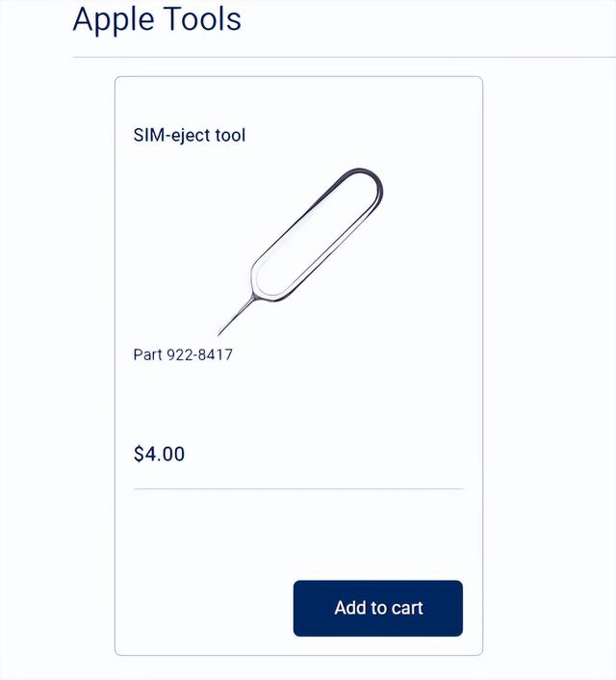616x680 pixels.
Task: Click the word 'Tools' in the heading
Action: pyautogui.click(x=202, y=19)
